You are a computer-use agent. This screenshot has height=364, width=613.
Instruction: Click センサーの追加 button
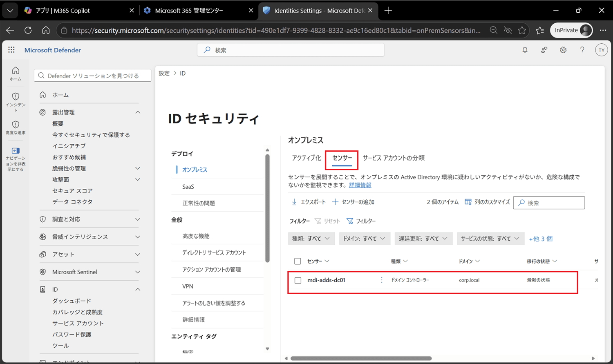[353, 202]
